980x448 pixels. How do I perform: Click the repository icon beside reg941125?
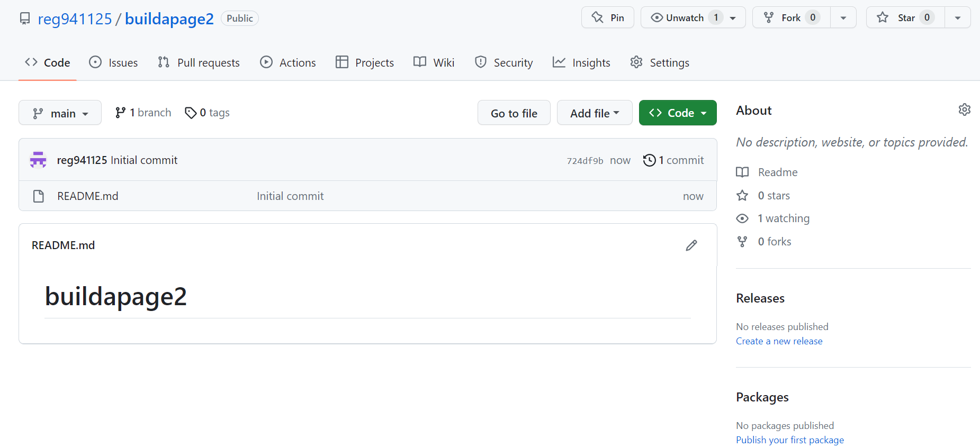[x=24, y=19]
